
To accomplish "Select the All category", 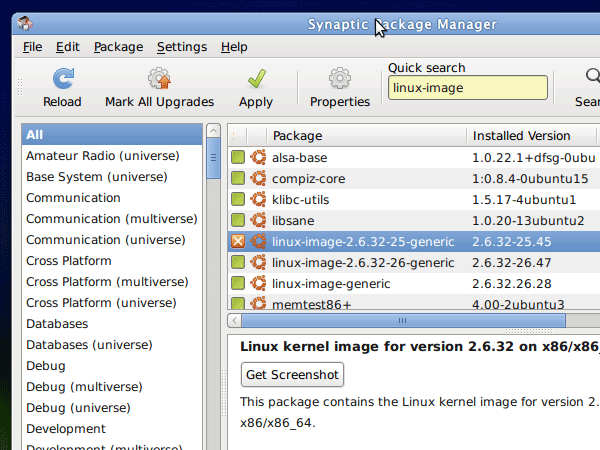I will (112, 135).
